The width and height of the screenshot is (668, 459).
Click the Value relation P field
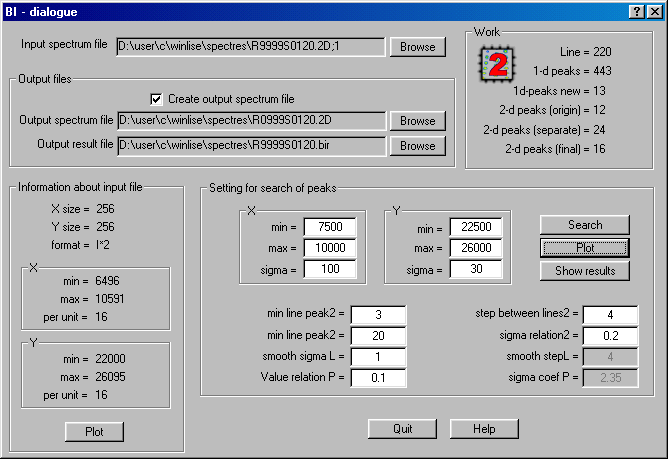[378, 377]
